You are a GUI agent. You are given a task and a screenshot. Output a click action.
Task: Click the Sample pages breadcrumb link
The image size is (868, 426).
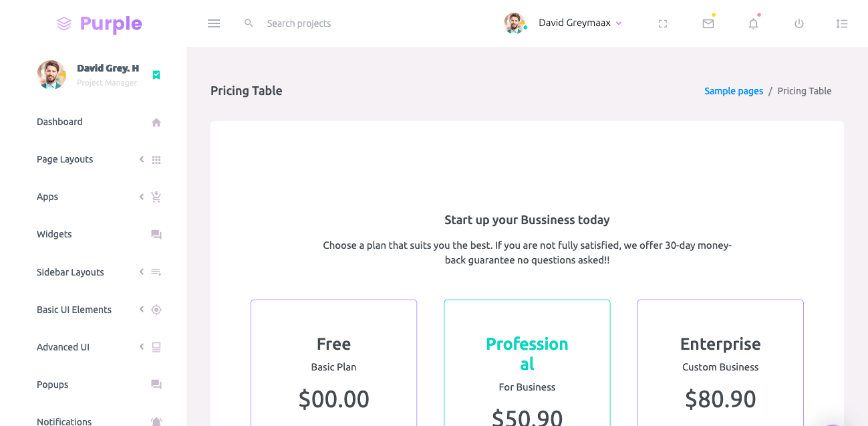734,91
